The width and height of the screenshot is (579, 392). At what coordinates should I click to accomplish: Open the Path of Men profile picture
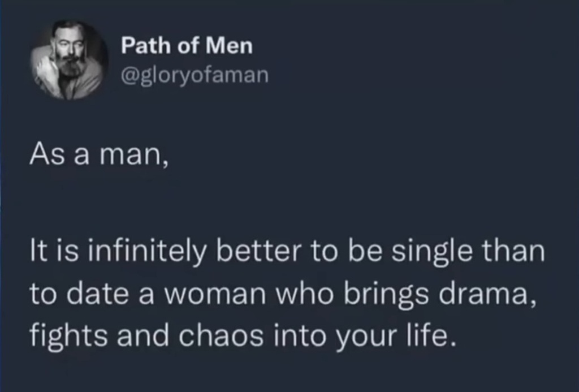tap(69, 61)
